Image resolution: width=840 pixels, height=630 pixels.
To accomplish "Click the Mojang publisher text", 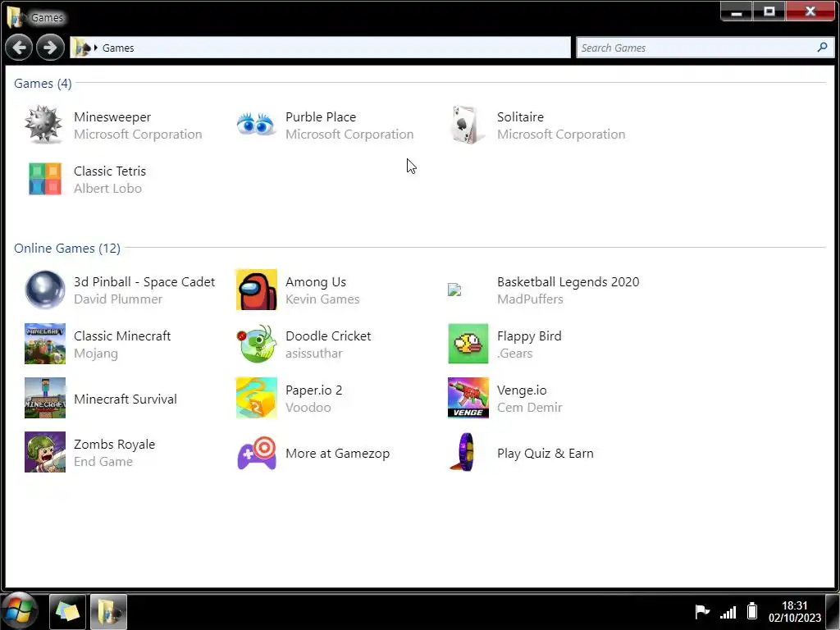I will [96, 354].
